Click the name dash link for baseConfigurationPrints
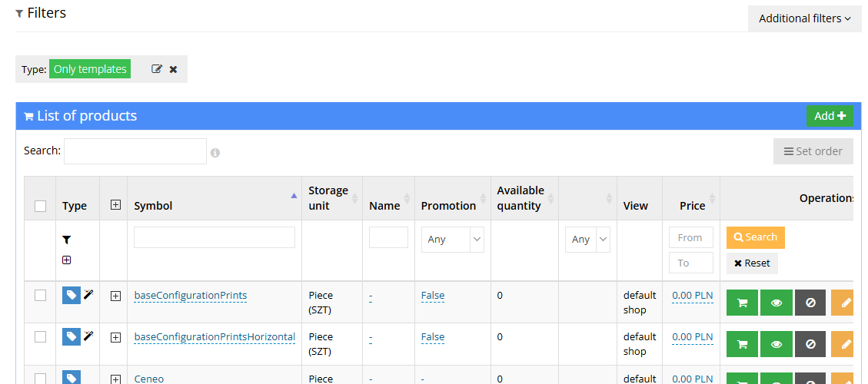 tap(371, 296)
